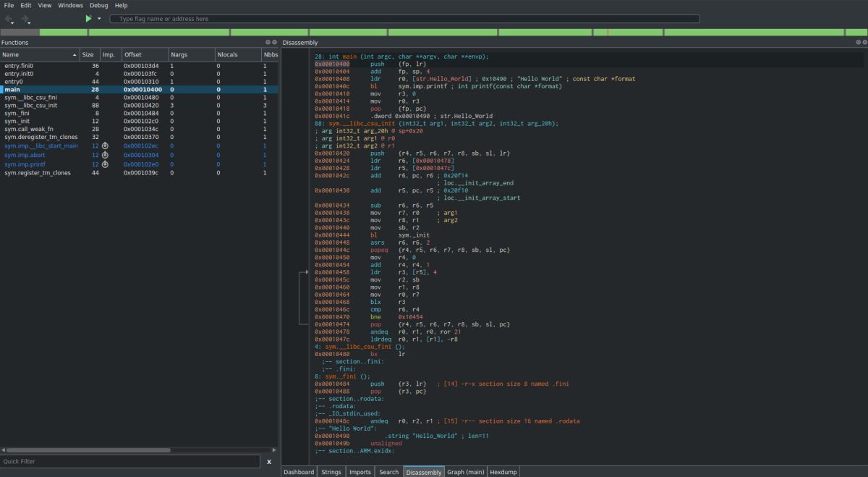Sort functions by Size column header

90,55
